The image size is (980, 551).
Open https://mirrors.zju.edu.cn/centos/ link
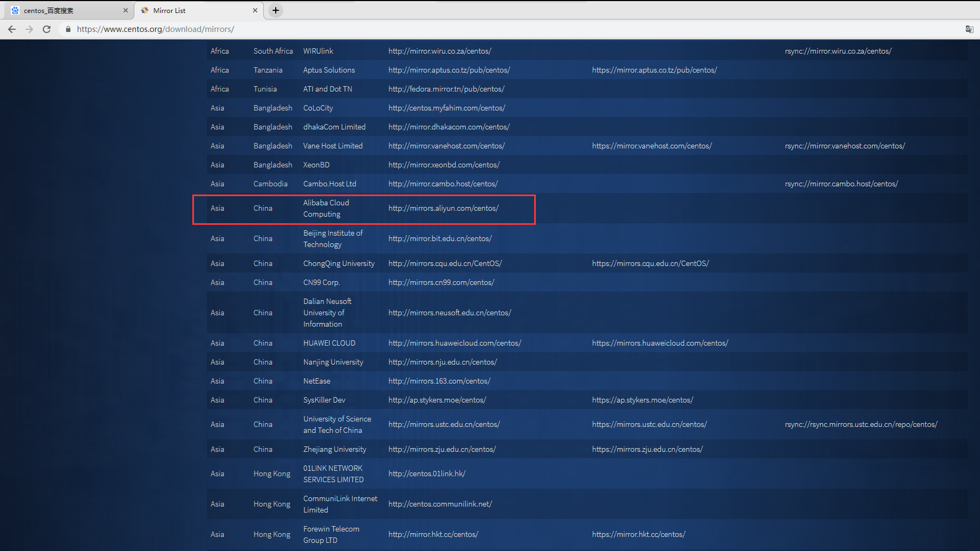pos(647,449)
